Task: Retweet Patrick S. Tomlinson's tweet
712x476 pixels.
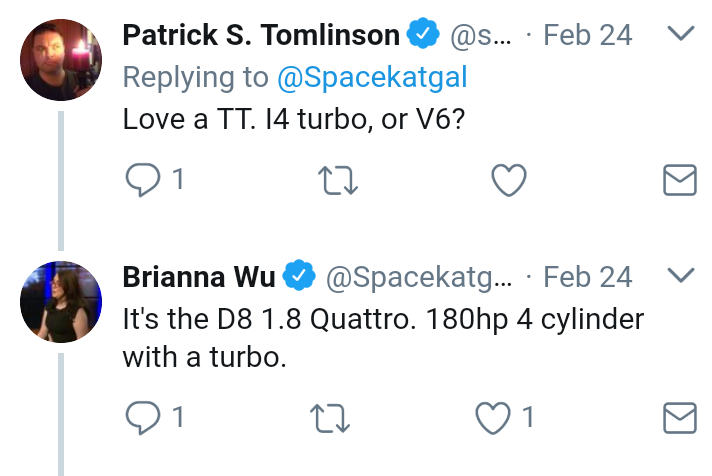Action: pyautogui.click(x=338, y=181)
